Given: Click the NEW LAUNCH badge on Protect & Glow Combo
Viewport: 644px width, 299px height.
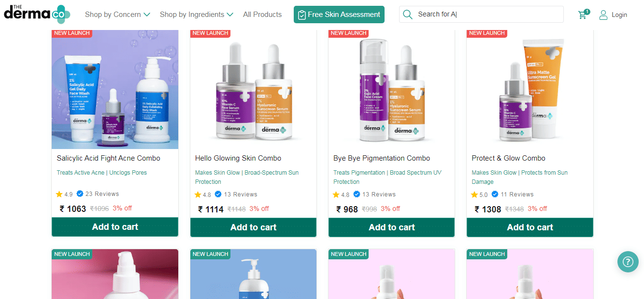Looking at the screenshot, I should click(487, 33).
